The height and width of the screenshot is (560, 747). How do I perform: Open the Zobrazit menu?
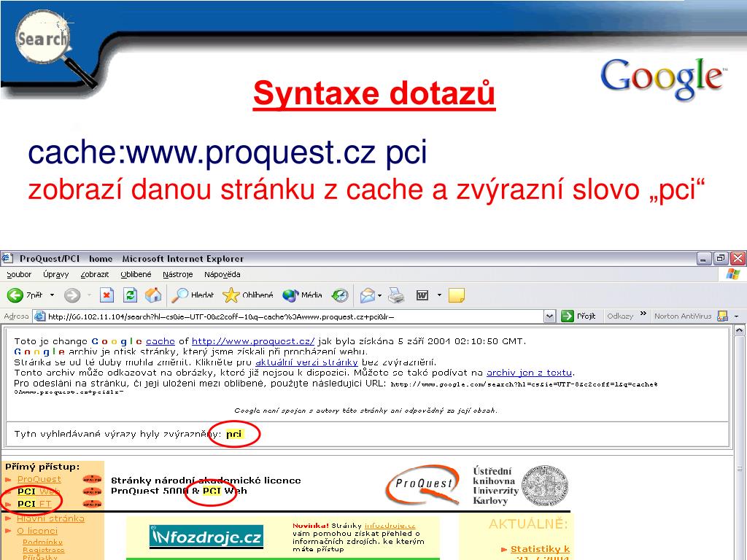coord(94,274)
